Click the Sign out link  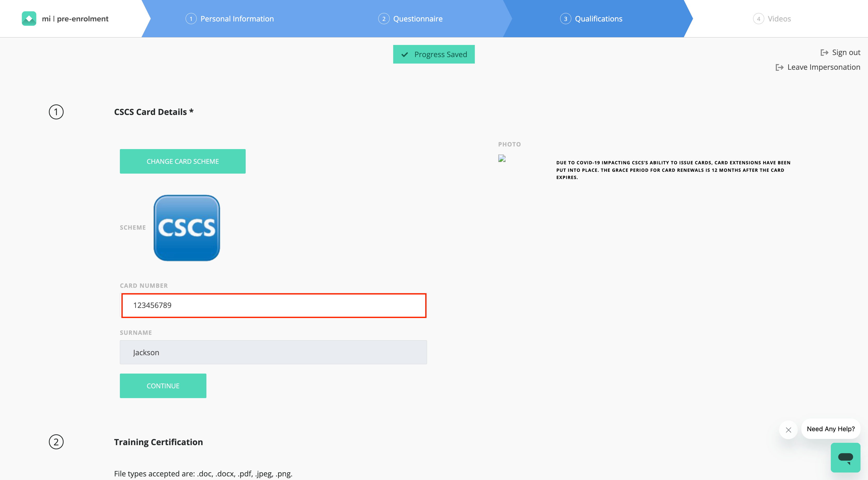pyautogui.click(x=846, y=53)
